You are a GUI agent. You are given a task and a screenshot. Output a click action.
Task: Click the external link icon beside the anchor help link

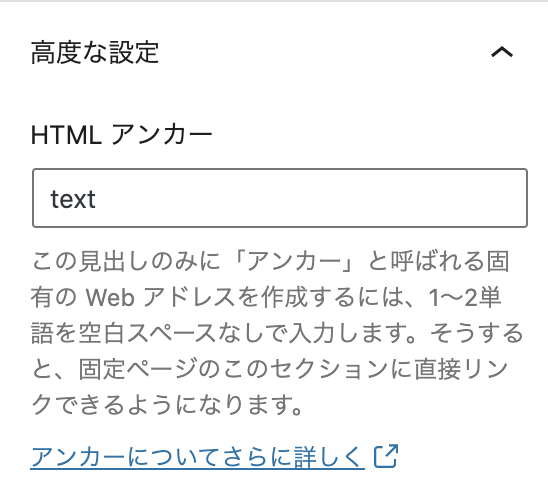[x=386, y=456]
